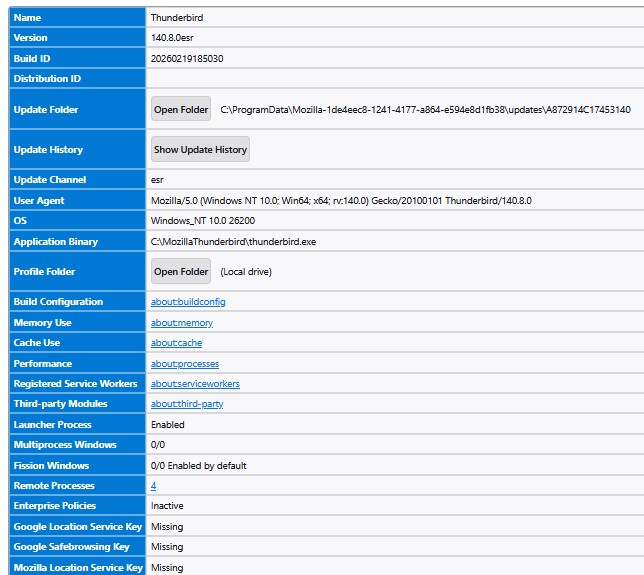Click the Google Safebrowsing Key row header
Screen dimensions: 644x575
click(x=77, y=547)
